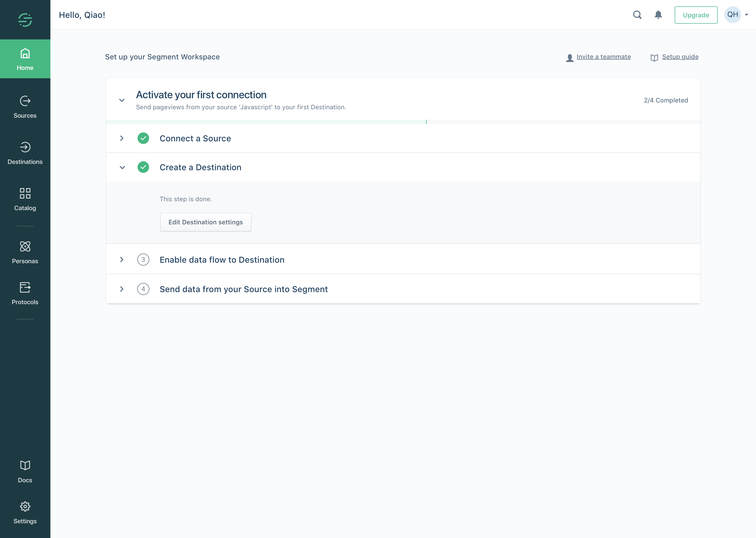Open the Setup guide link

coord(680,57)
